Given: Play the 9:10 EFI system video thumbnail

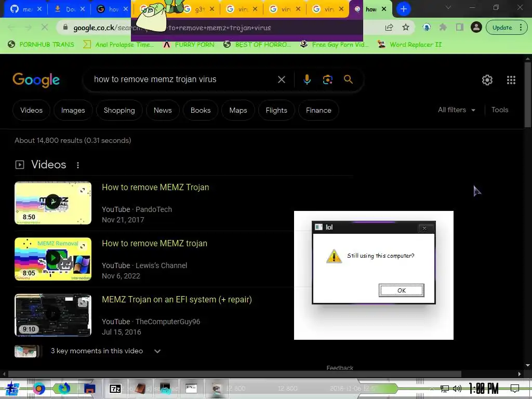Looking at the screenshot, I should [53, 315].
